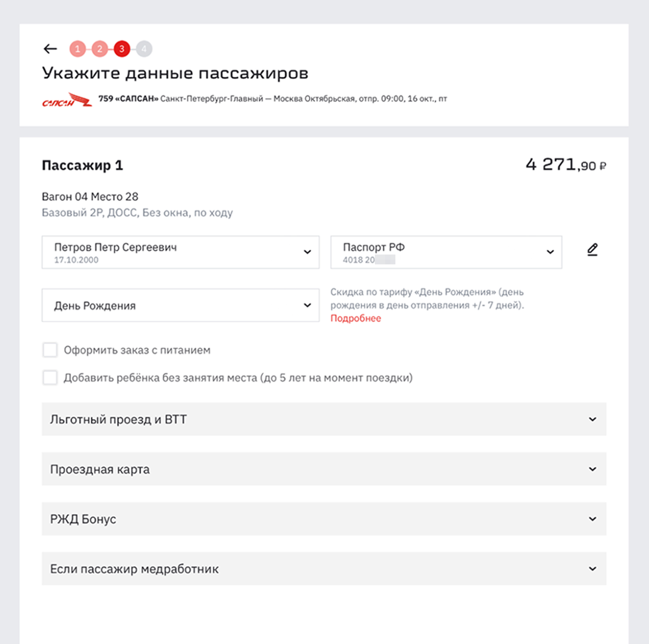Go to step 2 circle
This screenshot has width=649, height=644.
coord(100,49)
